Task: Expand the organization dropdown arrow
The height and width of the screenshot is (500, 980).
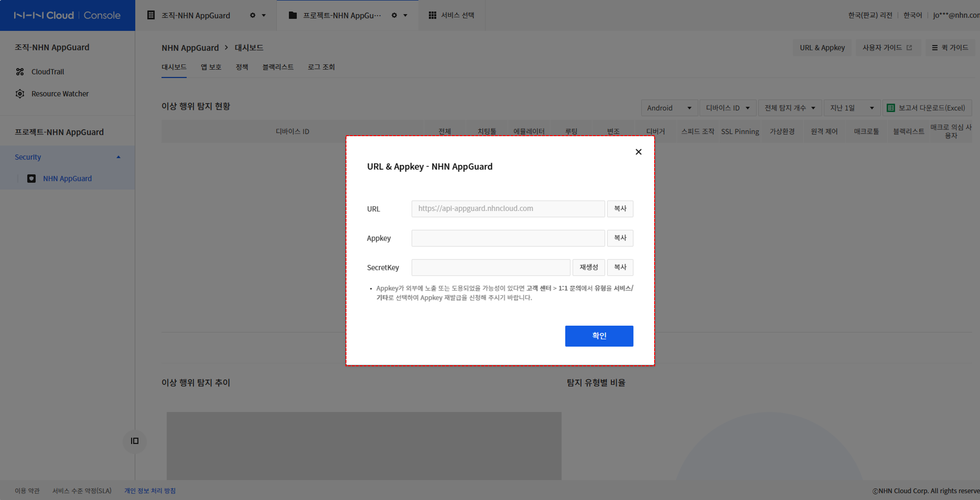Action: (264, 15)
